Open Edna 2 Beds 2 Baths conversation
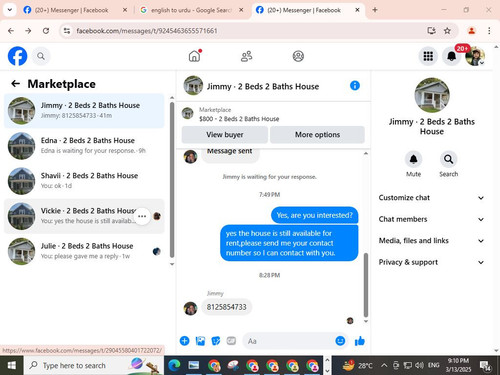The image size is (500, 375). (x=84, y=146)
